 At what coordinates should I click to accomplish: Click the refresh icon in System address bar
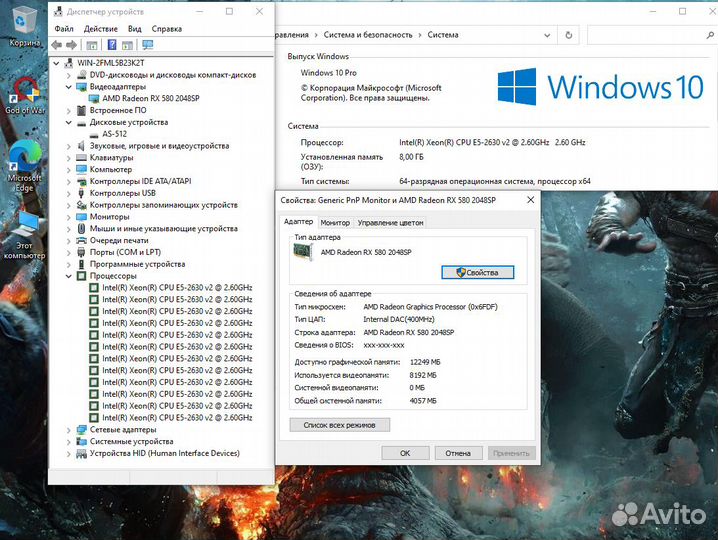coord(568,35)
